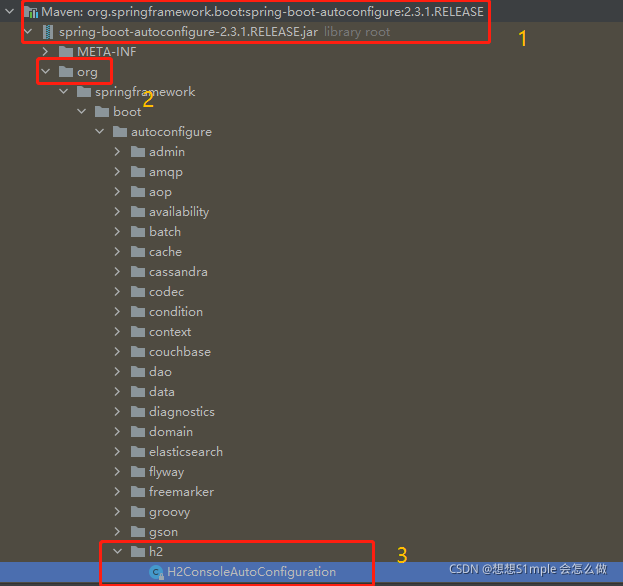Click the admin folder icon
The image size is (623, 586).
138,152
